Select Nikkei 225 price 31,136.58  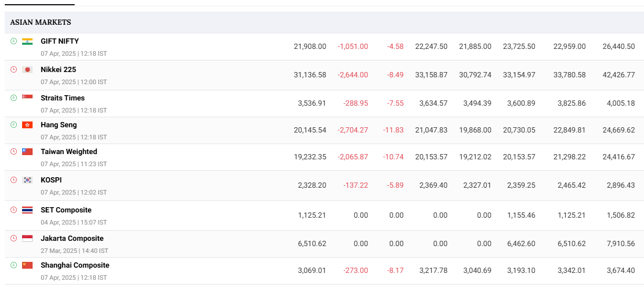coord(310,75)
